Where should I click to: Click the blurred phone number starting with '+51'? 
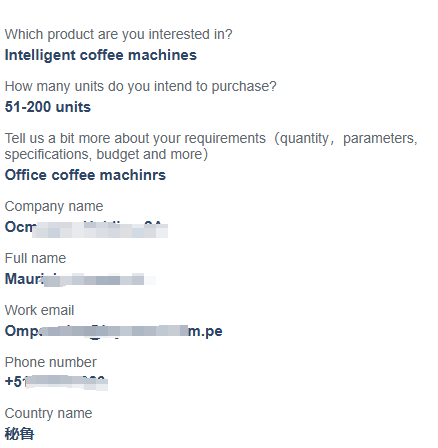pos(56,382)
